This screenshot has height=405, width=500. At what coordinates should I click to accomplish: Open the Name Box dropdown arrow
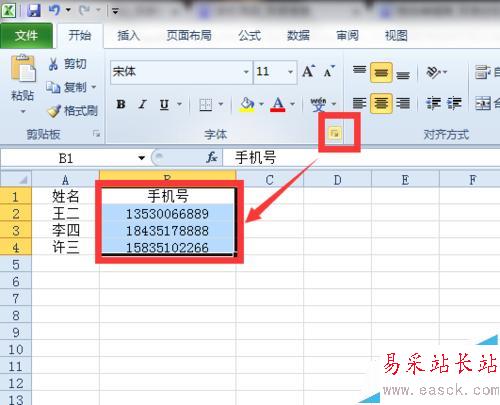coord(141,158)
